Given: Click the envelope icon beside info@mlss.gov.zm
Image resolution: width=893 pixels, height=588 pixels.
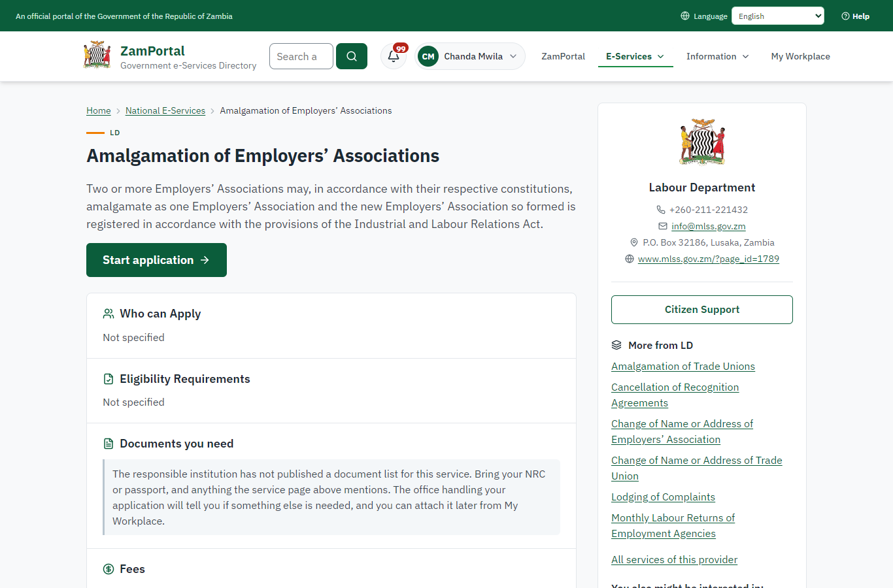Looking at the screenshot, I should [663, 226].
